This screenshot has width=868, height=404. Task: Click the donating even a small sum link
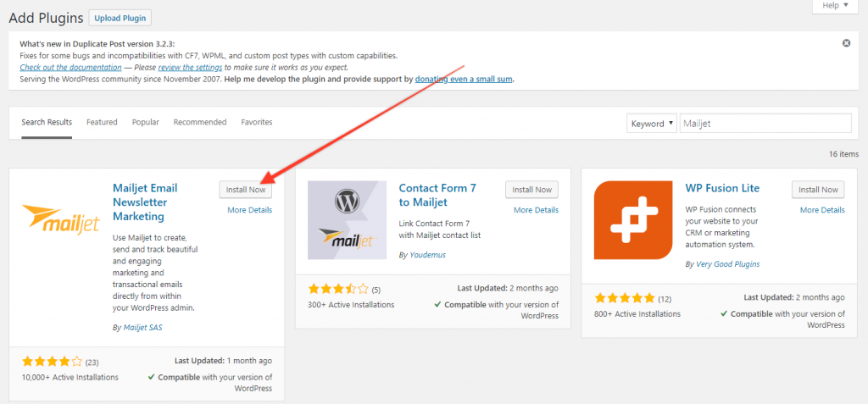click(464, 79)
